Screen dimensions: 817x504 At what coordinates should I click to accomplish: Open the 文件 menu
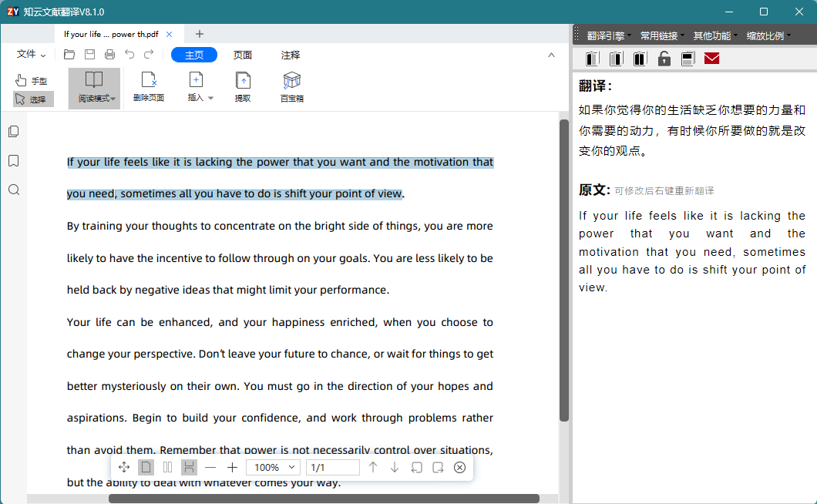pyautogui.click(x=32, y=54)
